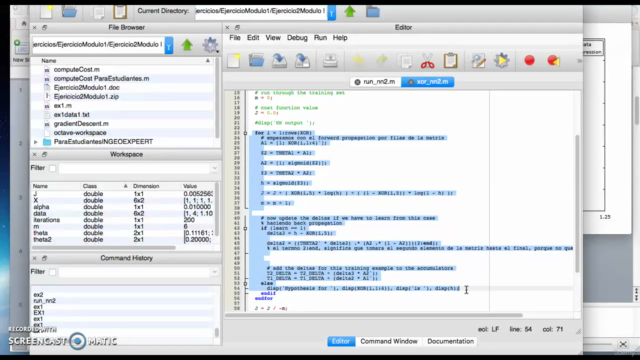The image size is (640, 360).
Task: Open File Browser path dropdown
Action: click(x=169, y=45)
